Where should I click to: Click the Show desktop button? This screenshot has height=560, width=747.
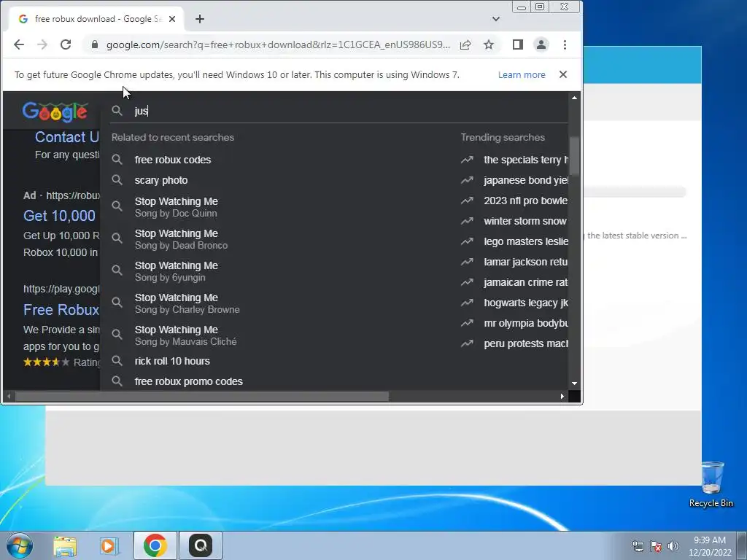(742, 545)
